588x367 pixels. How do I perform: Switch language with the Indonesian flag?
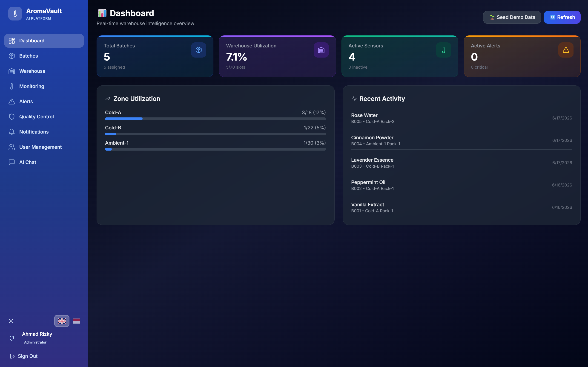click(76, 321)
